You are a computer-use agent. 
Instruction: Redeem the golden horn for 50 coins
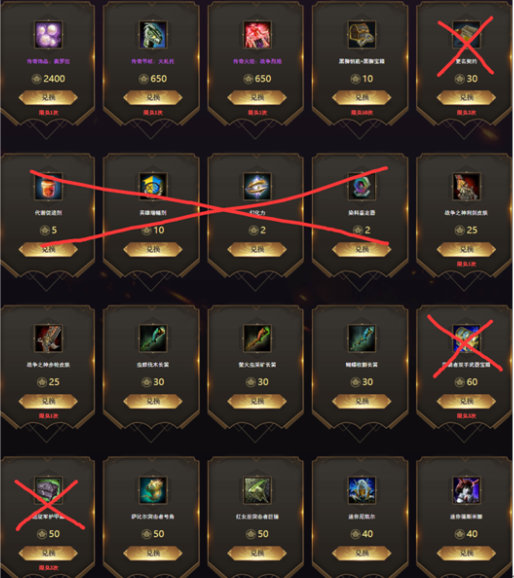[153, 553]
